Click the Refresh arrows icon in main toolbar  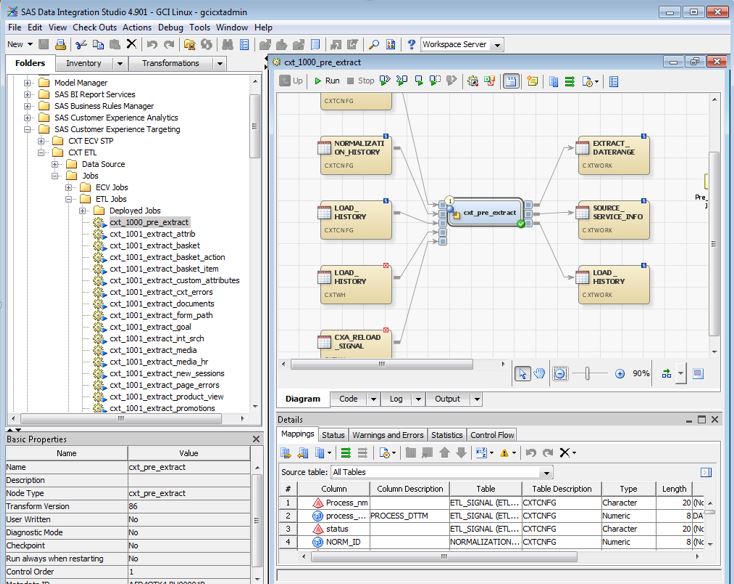(206, 44)
